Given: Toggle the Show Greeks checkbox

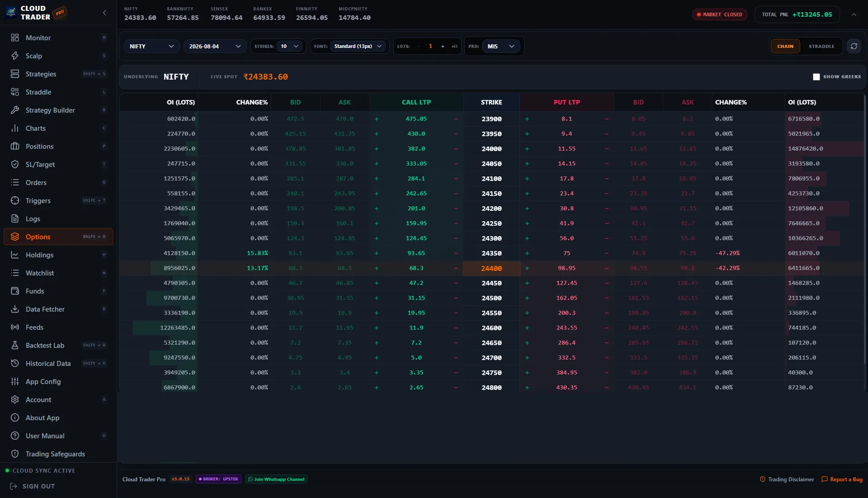Looking at the screenshot, I should [x=816, y=77].
